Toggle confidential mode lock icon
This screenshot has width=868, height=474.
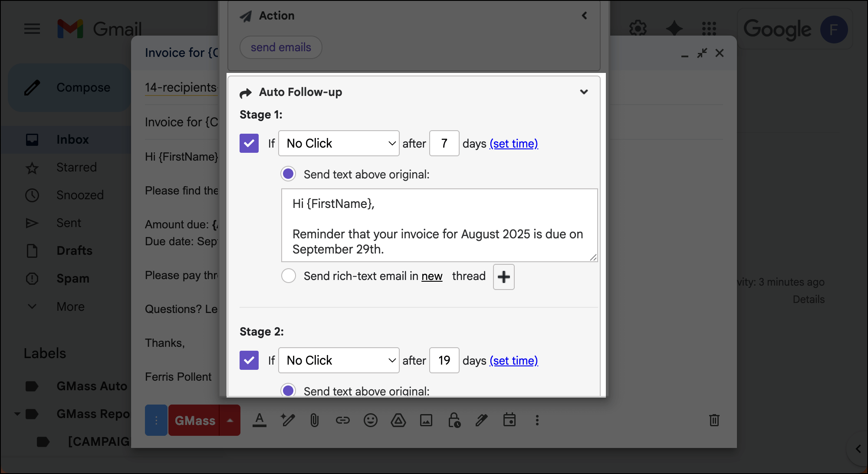tap(454, 420)
